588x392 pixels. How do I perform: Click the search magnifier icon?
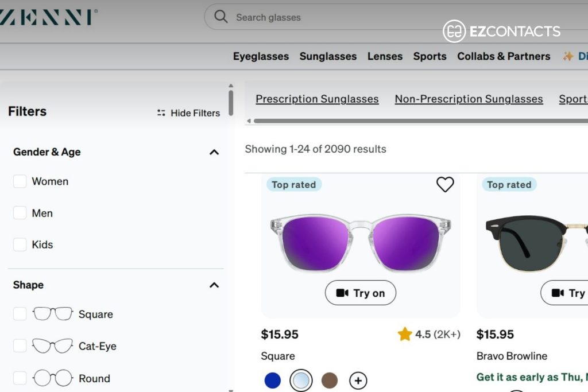(220, 17)
